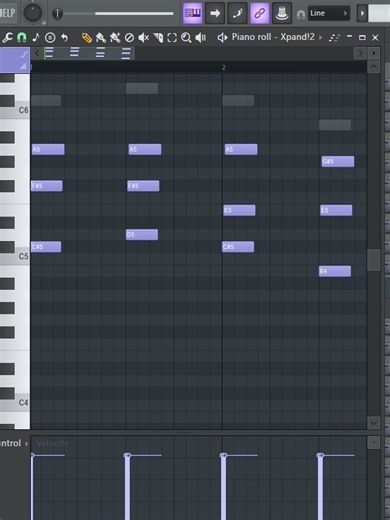This screenshot has width=390, height=520.
Task: Click the Velocity label in event lane
Action: coord(52,443)
